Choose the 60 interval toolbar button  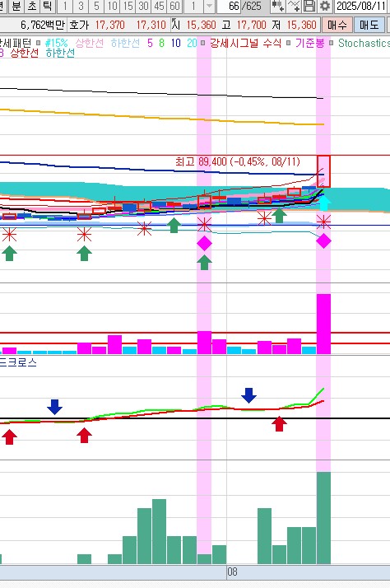(175, 6)
